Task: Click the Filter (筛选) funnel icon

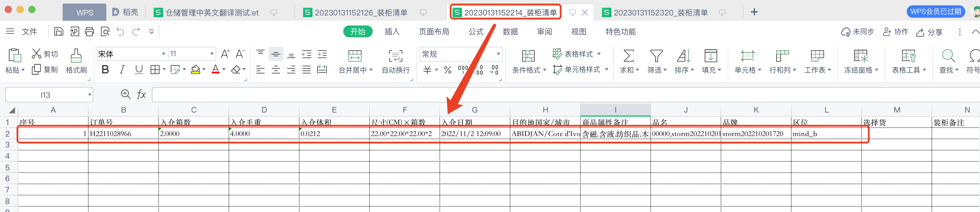Action: coord(656,56)
